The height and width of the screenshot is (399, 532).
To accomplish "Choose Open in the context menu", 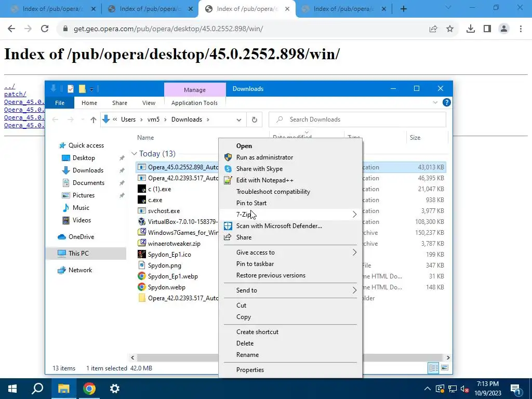I will [244, 146].
